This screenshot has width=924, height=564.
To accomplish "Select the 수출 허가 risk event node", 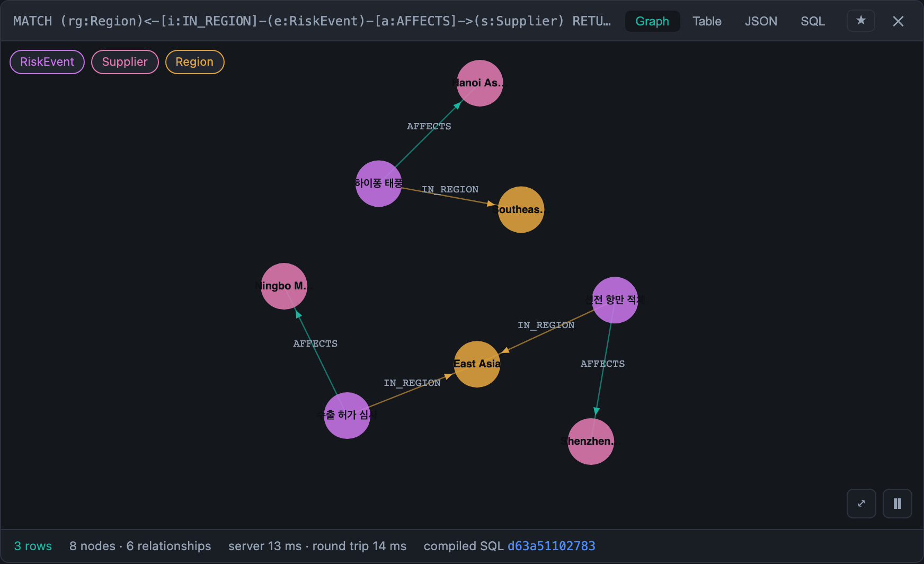I will tap(347, 416).
